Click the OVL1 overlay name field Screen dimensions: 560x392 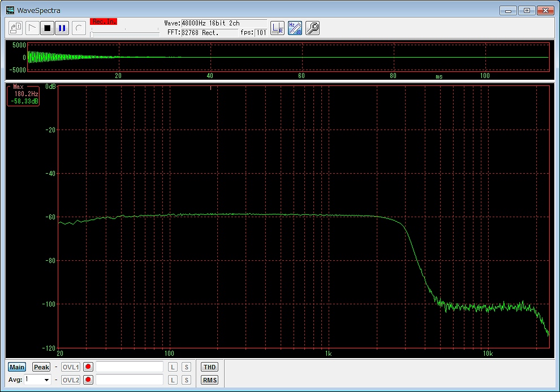(130, 367)
